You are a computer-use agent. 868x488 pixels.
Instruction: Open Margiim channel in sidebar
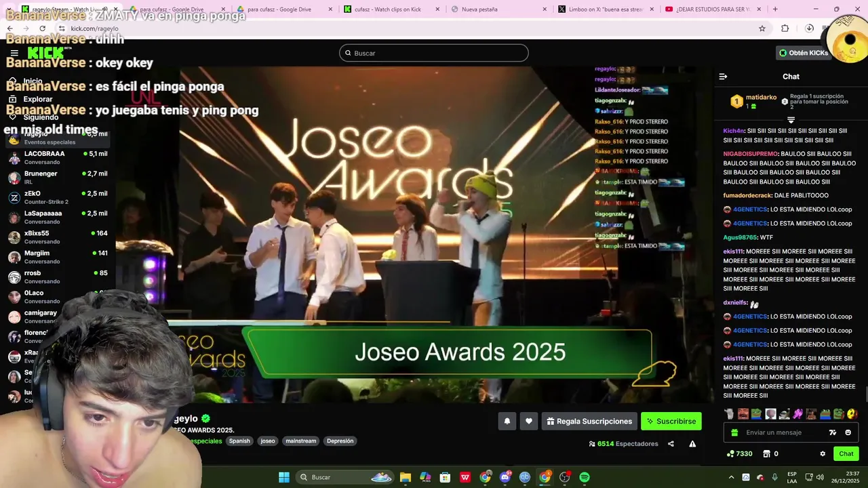point(58,257)
